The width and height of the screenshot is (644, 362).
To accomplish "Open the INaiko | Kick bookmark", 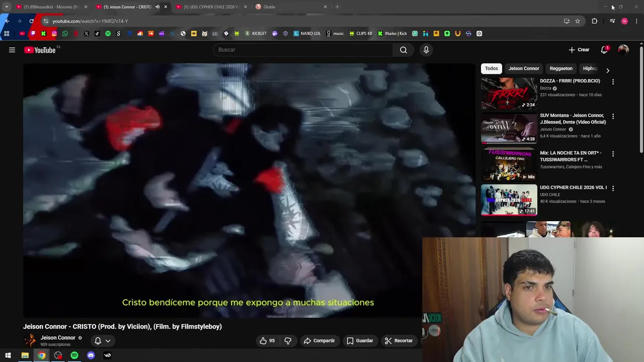I will [x=392, y=34].
